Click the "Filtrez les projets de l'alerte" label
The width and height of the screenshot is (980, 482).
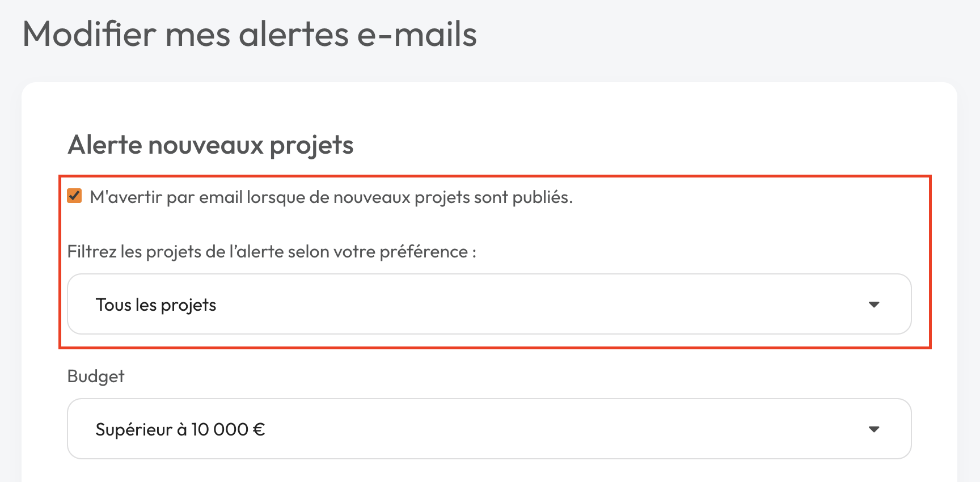(x=271, y=252)
